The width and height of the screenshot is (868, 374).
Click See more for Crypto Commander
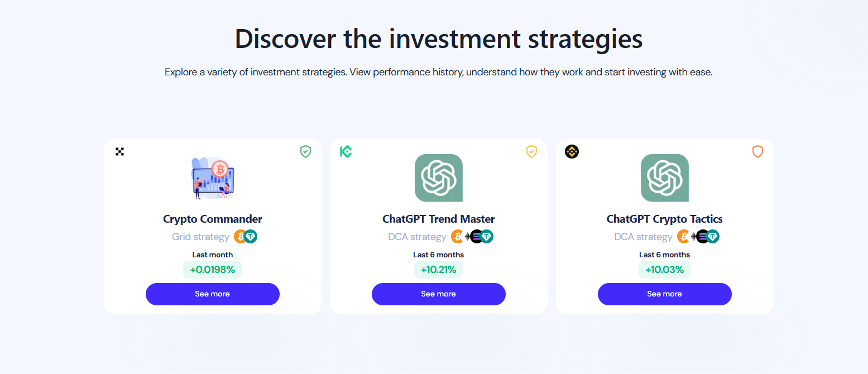click(213, 294)
